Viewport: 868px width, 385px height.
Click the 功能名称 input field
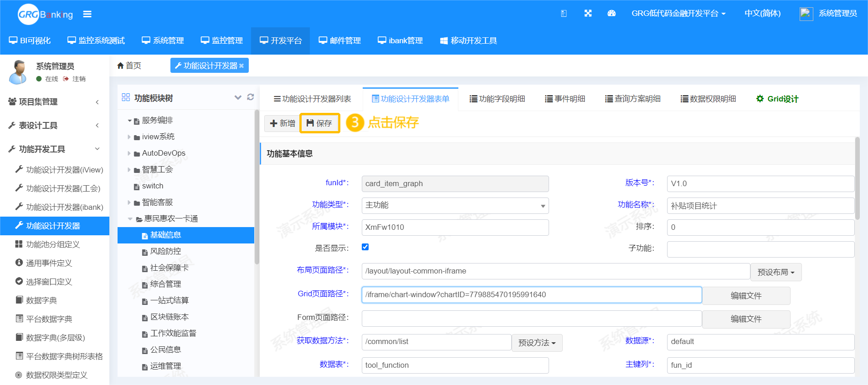tap(760, 206)
